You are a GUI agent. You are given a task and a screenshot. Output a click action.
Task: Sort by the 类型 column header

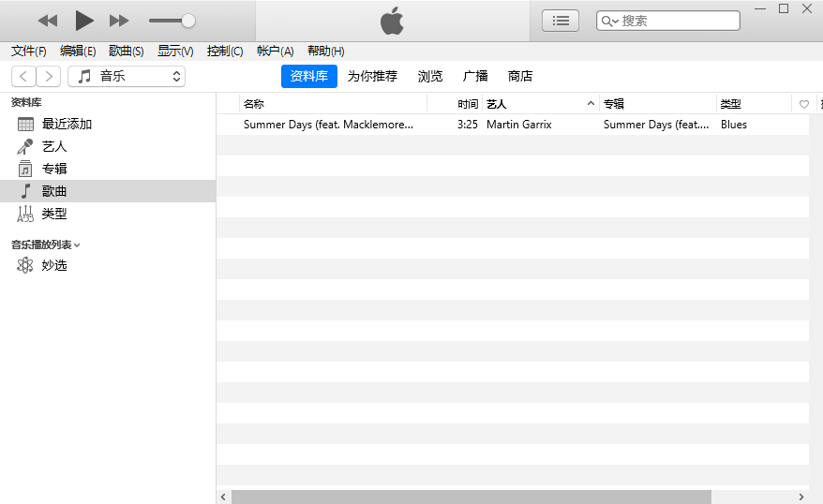point(754,104)
